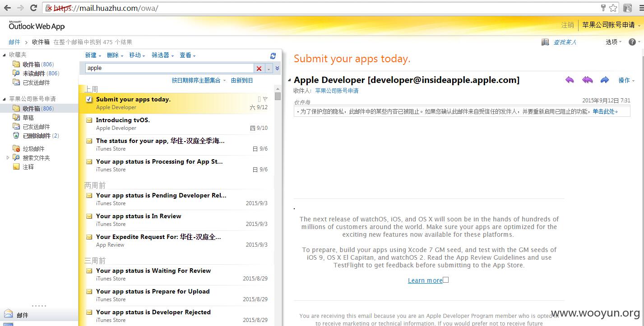The image size is (644, 326).
Task: Open the search scope dropdown arrow beside the red X
Action: 269,69
